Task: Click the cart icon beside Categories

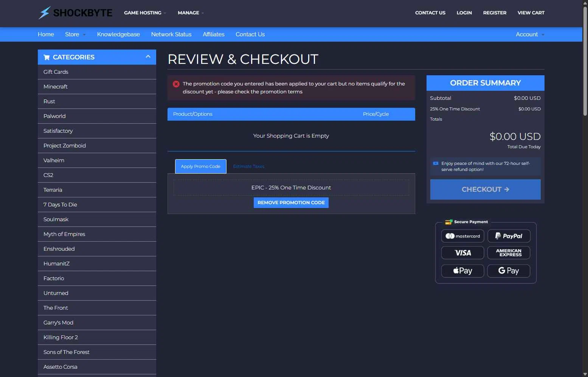Action: (47, 57)
